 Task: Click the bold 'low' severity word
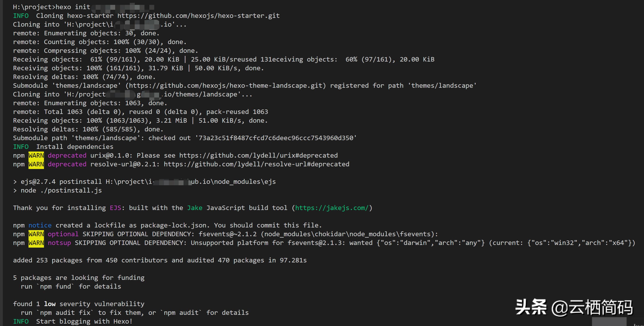[x=50, y=304]
